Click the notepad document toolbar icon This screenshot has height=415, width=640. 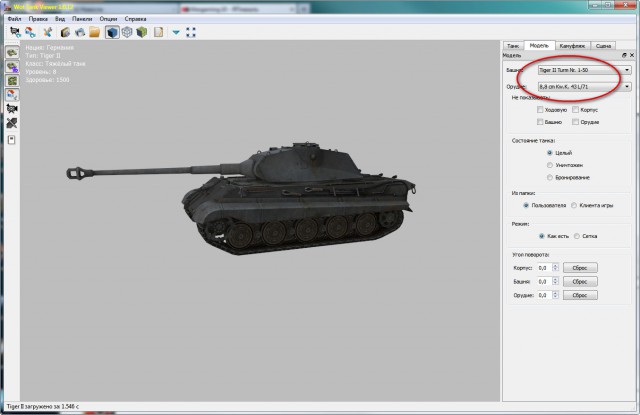coord(158,32)
